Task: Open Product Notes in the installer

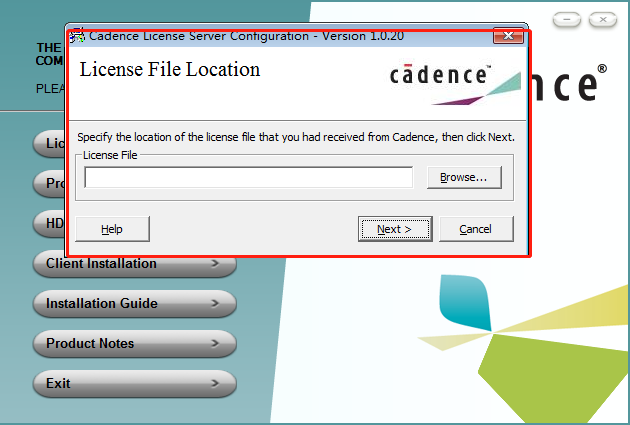Action: (x=135, y=343)
